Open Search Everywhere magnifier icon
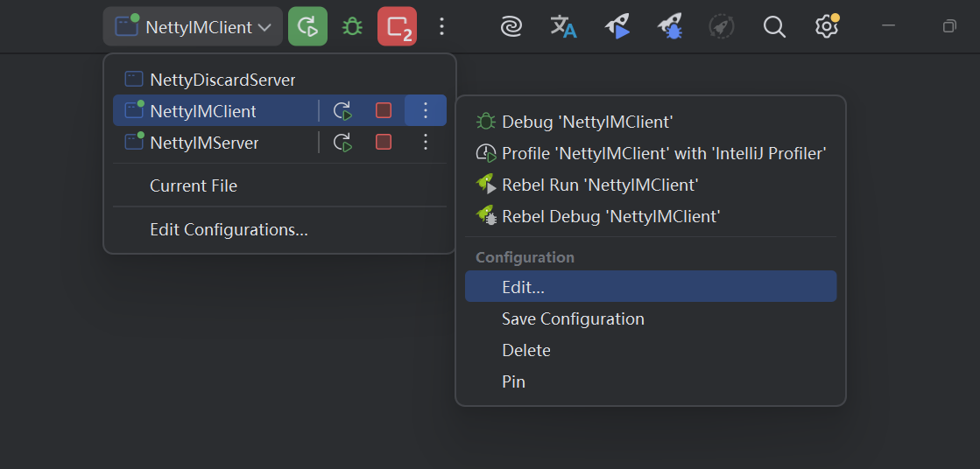Viewport: 980px width, 469px height. pyautogui.click(x=774, y=27)
